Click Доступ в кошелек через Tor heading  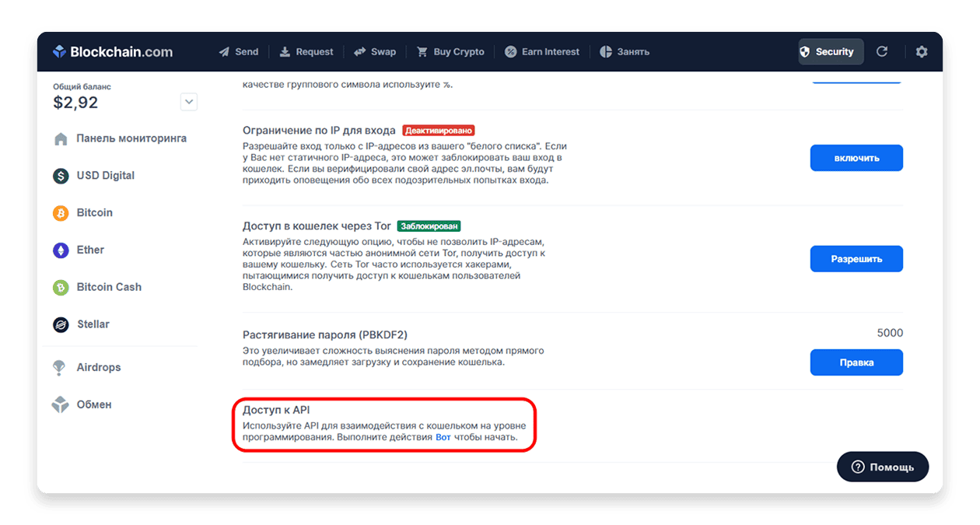coord(317,226)
